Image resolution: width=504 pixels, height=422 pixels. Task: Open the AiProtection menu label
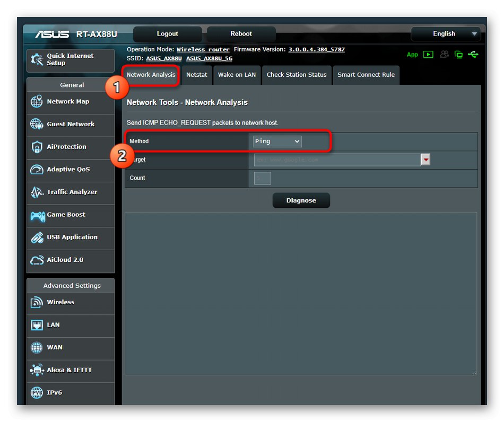[66, 147]
